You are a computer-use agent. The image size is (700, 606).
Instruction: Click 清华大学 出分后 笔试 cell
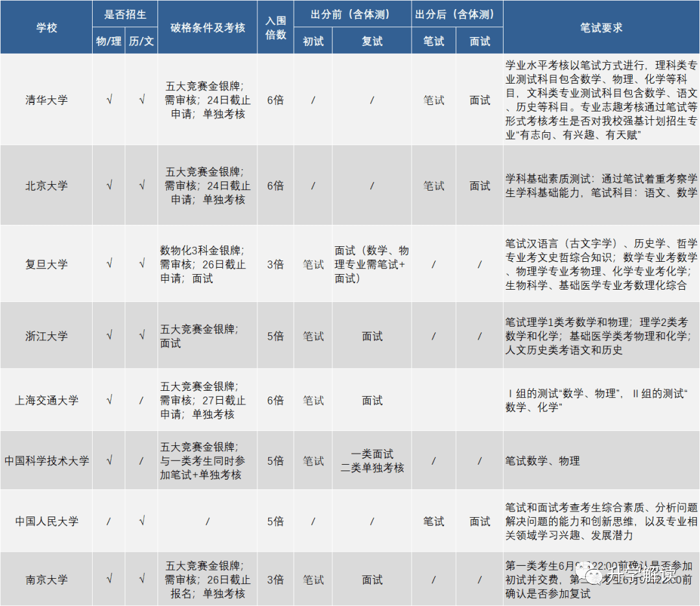[434, 100]
